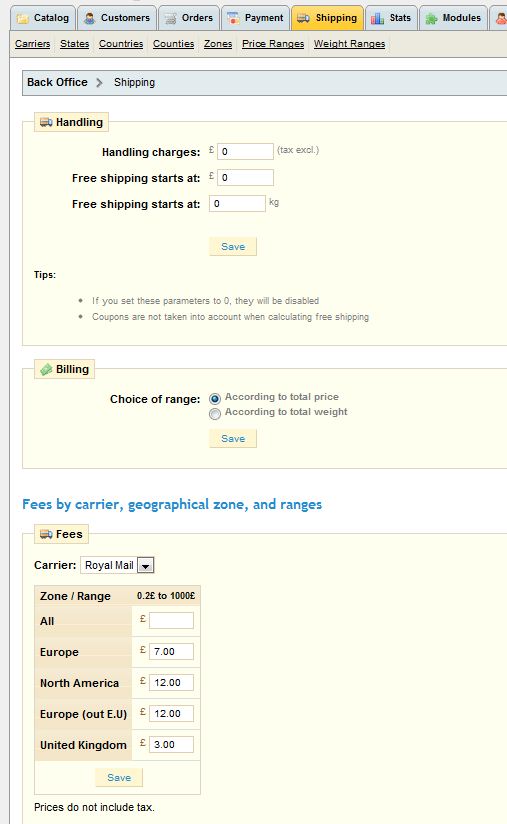Save the Handling settings
Screen dimensions: 507x824
click(233, 246)
